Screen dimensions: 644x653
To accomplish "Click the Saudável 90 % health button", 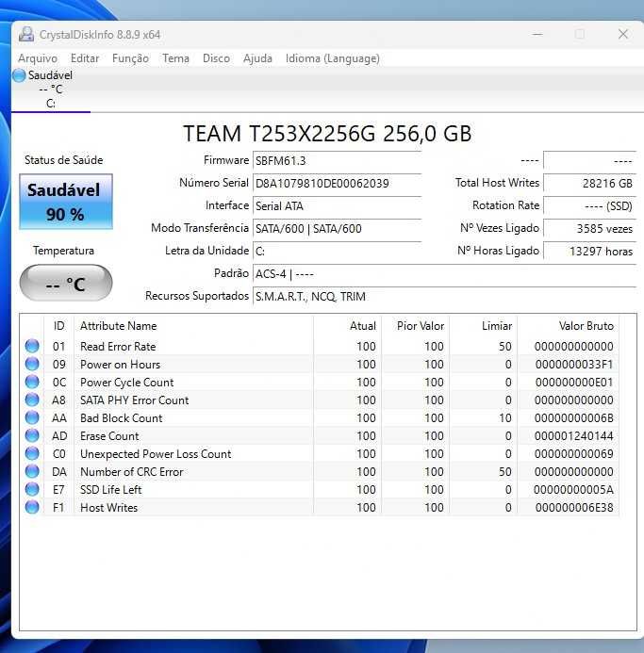I will point(66,202).
